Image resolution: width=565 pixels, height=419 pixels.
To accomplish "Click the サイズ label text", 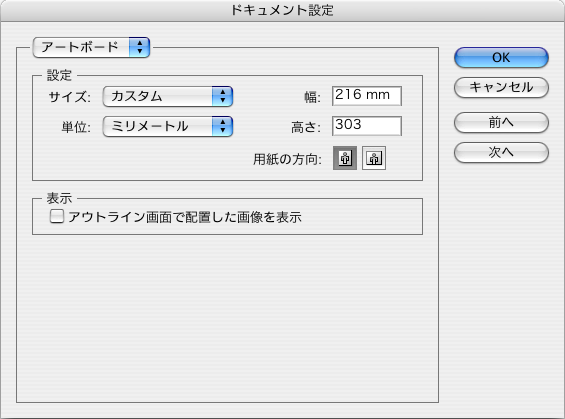I will (x=70, y=97).
